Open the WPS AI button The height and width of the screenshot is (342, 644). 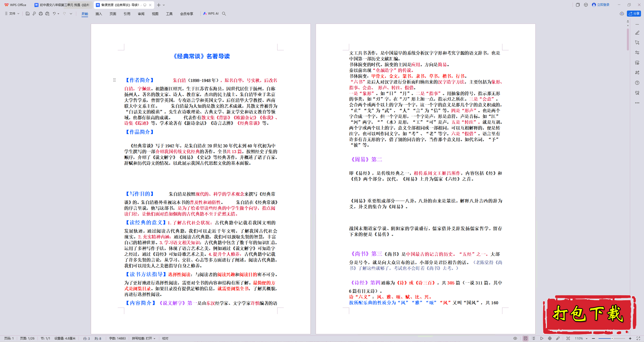click(x=211, y=14)
